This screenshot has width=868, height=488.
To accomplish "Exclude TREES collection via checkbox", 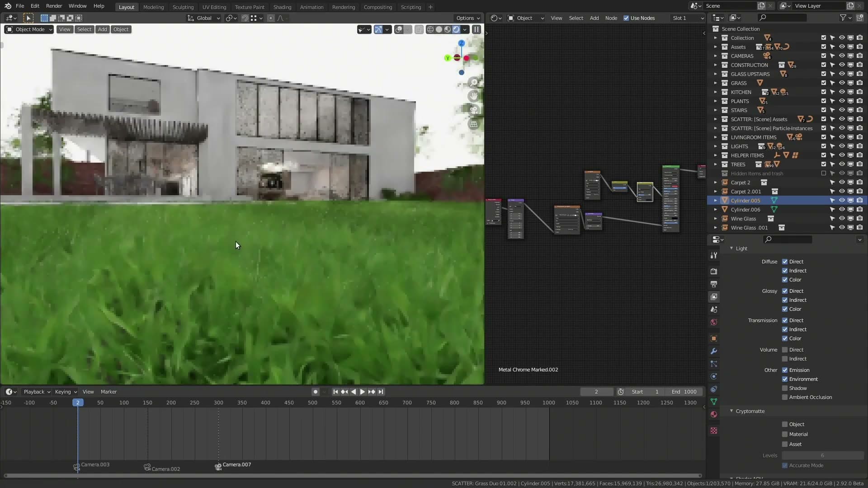I will [x=823, y=164].
